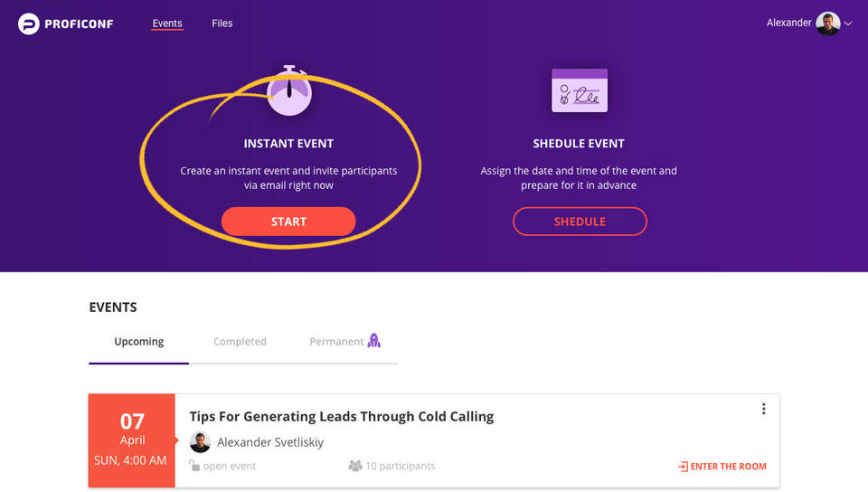Click the open event padlock icon
Viewport: 868px width, 492px height.
click(x=193, y=466)
